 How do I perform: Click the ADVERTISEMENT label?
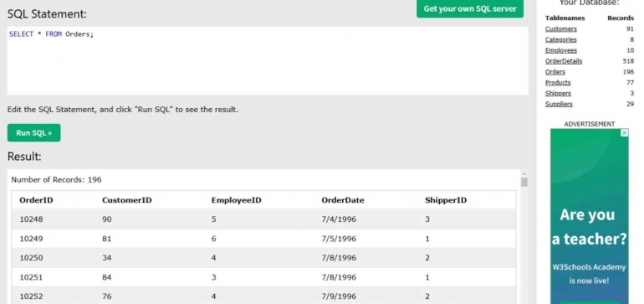pyautogui.click(x=590, y=124)
